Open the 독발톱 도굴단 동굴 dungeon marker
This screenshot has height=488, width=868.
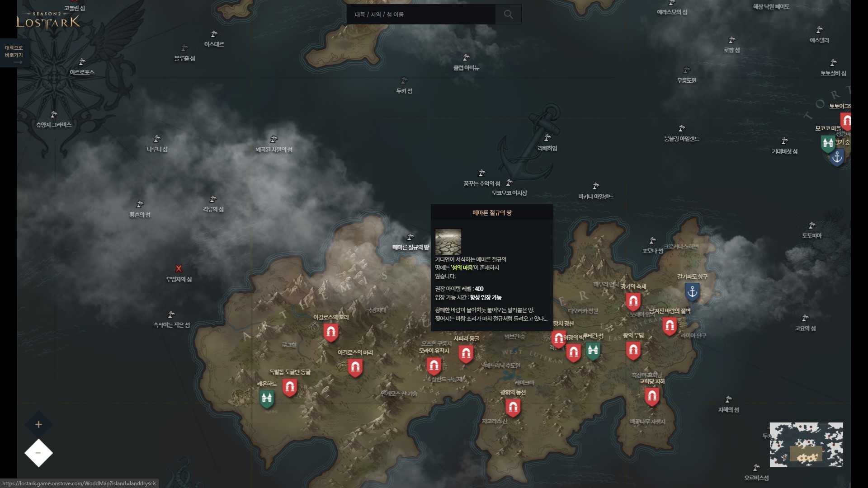(290, 388)
